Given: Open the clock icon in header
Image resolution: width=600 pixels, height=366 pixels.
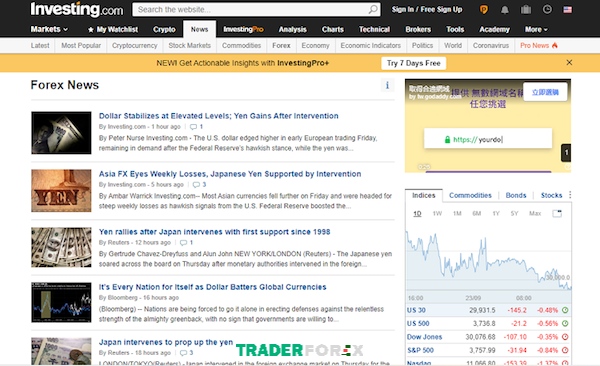Looking at the screenshot, I should click(547, 10).
